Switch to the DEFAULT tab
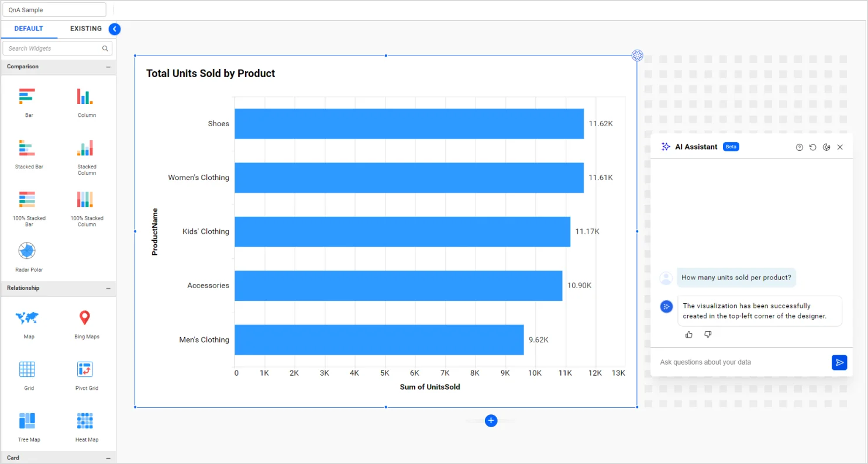The height and width of the screenshot is (464, 868). tap(29, 29)
